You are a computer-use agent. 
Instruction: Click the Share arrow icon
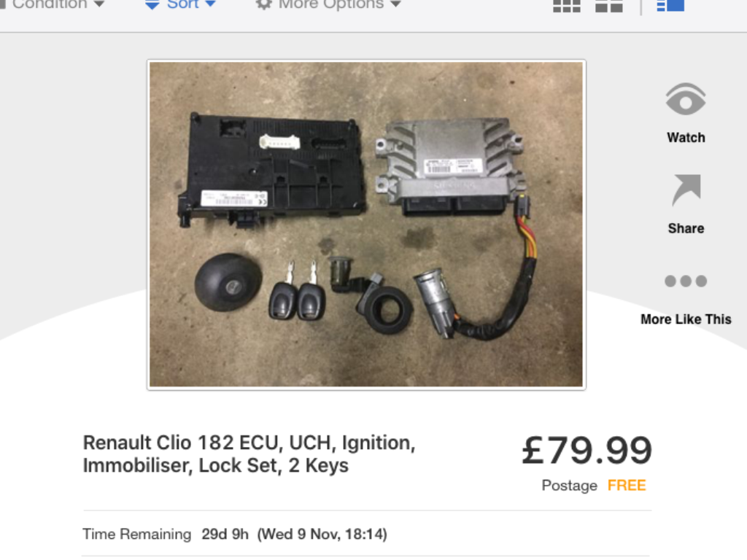[x=686, y=190]
